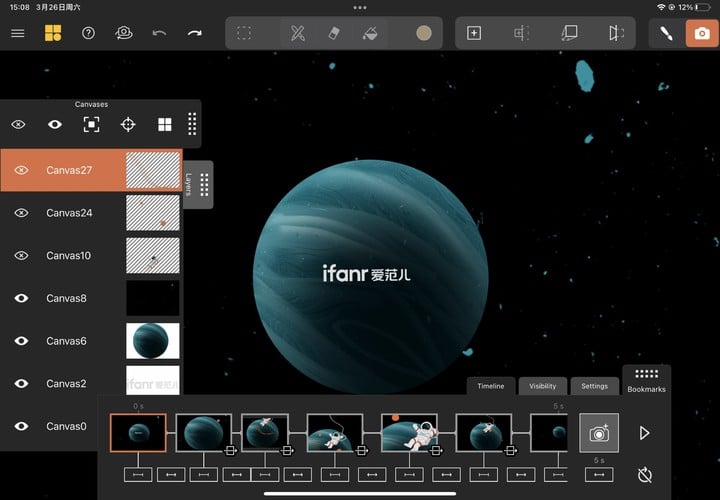Screen dimensions: 720x500
Task: Toggle visibility of Canvas0
Action: (x=21, y=427)
